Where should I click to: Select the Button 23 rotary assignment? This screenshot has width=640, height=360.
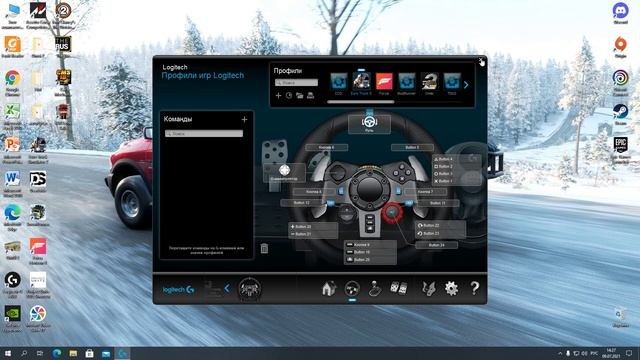tap(441, 233)
